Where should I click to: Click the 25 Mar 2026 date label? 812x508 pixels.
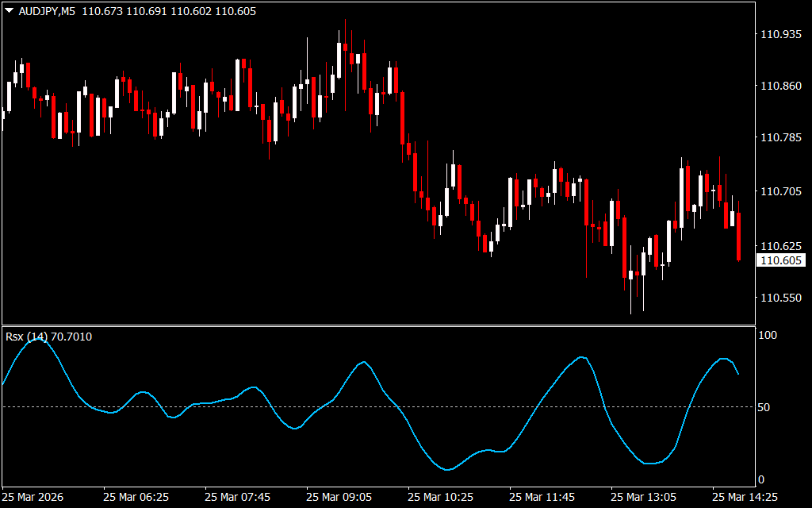coord(34,497)
